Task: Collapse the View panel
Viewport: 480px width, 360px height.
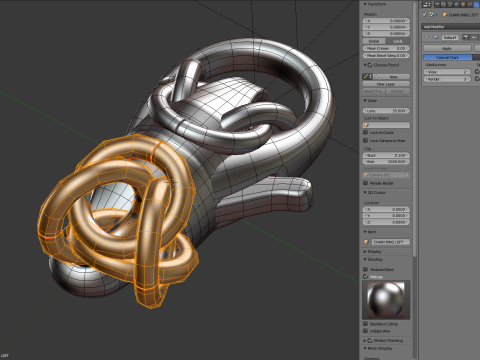Action: (x=365, y=100)
